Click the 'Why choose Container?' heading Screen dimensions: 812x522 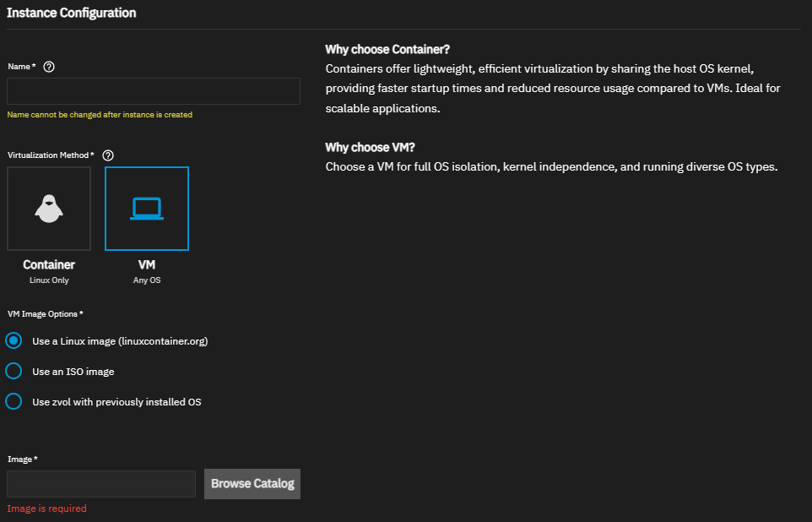[387, 50]
